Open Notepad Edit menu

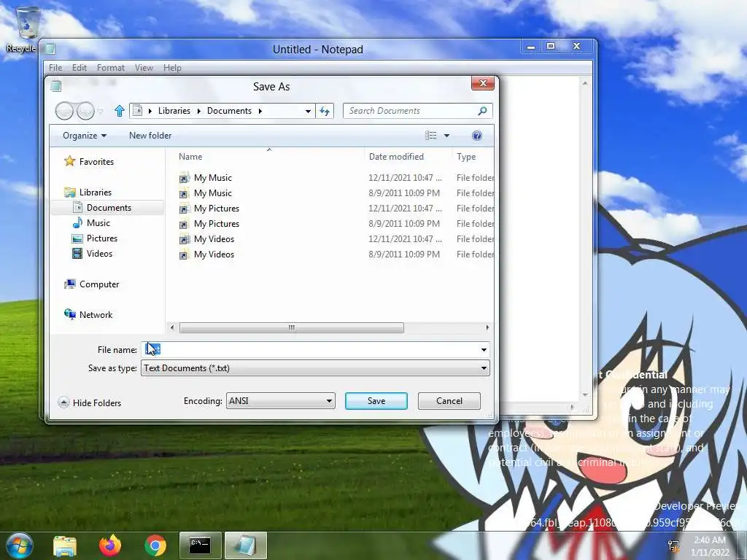[x=79, y=68]
